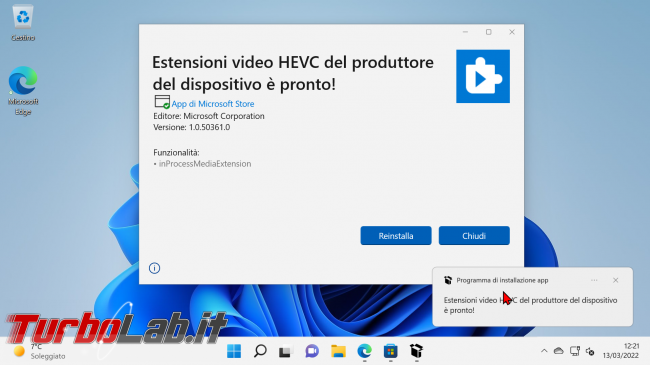Close the app installer window
Viewport: 650px width, 365px height.
(512, 32)
